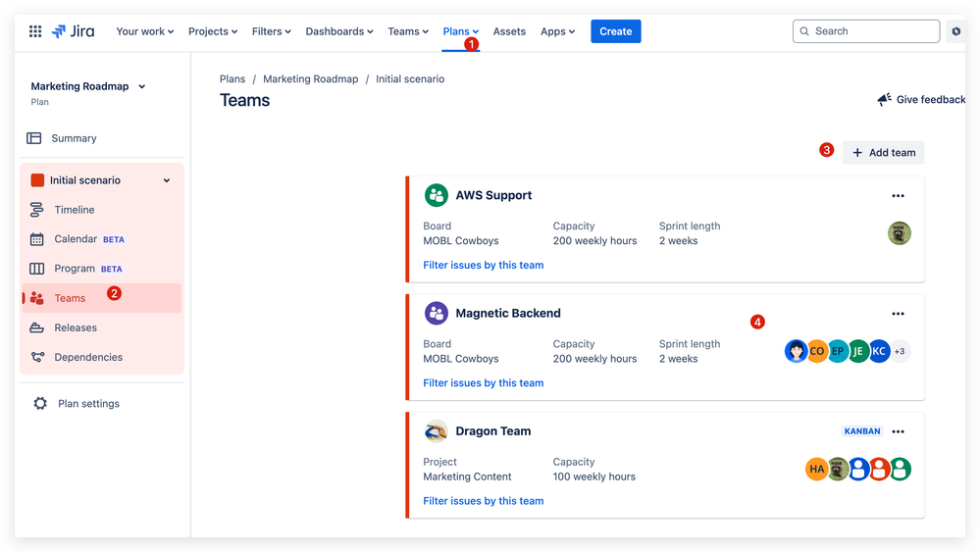Screen dimensions: 980x552
Task: Click the KC member avatar
Action: pos(879,352)
